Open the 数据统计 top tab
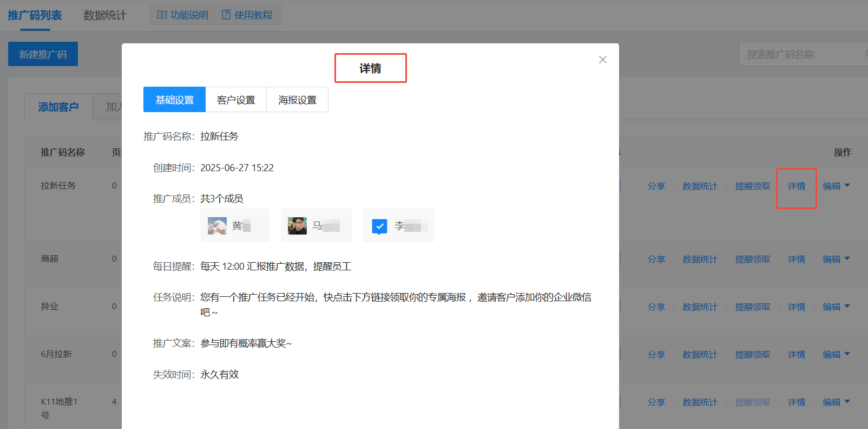This screenshot has height=429, width=868. (x=105, y=15)
